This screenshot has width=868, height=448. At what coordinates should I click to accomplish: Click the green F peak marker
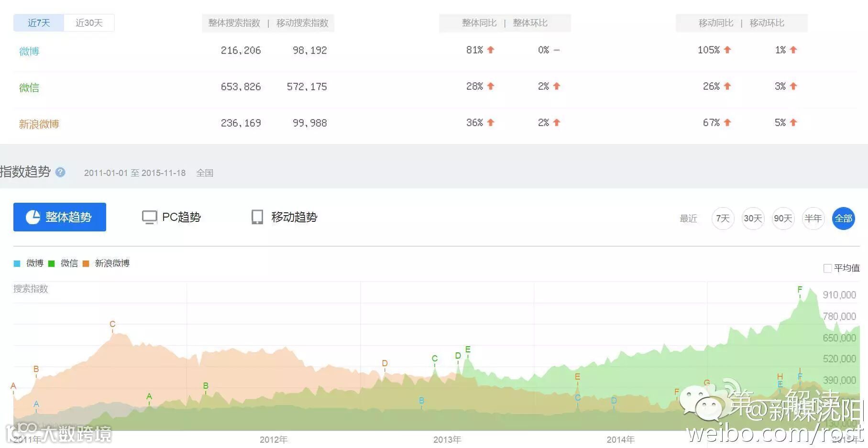[800, 290]
